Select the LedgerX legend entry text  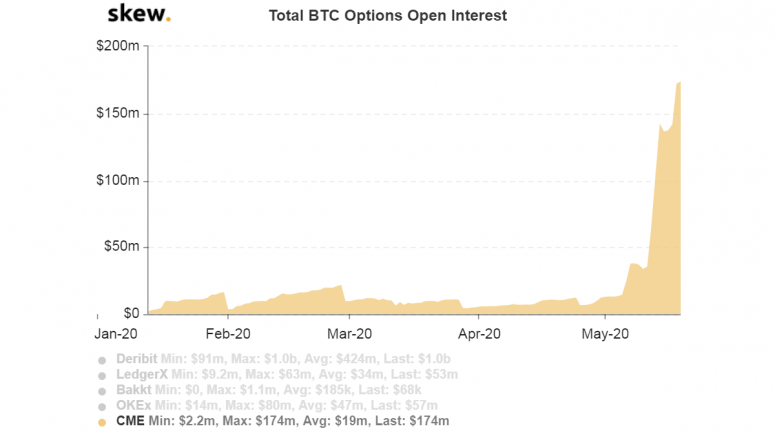coord(287,375)
